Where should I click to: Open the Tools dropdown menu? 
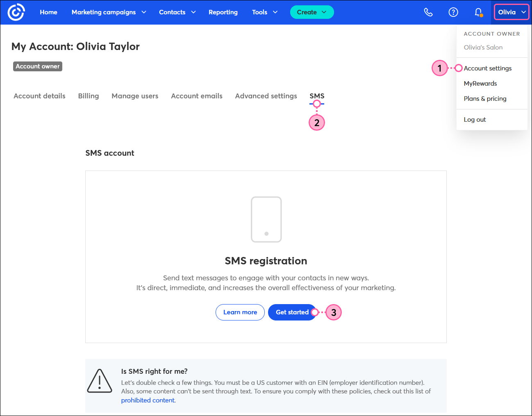(264, 12)
